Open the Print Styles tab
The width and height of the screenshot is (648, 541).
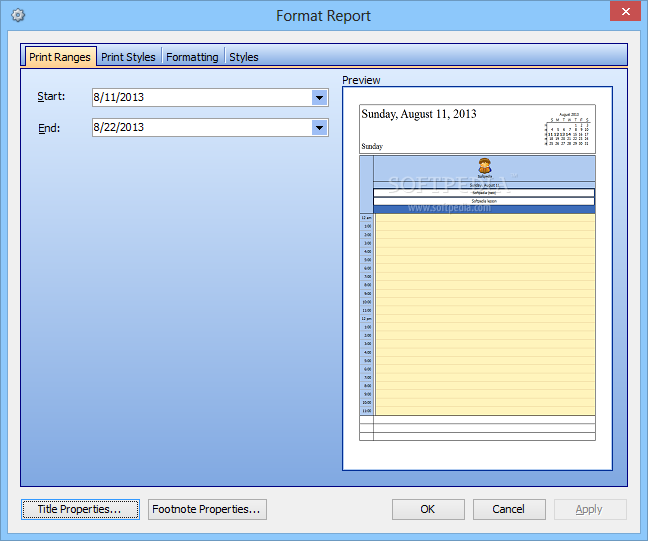pyautogui.click(x=128, y=57)
